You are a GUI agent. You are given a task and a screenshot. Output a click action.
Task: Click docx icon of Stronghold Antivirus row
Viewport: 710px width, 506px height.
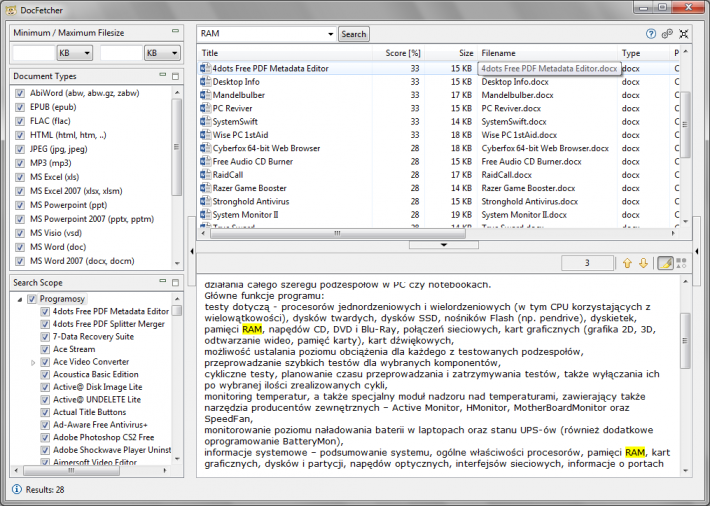tap(205, 201)
